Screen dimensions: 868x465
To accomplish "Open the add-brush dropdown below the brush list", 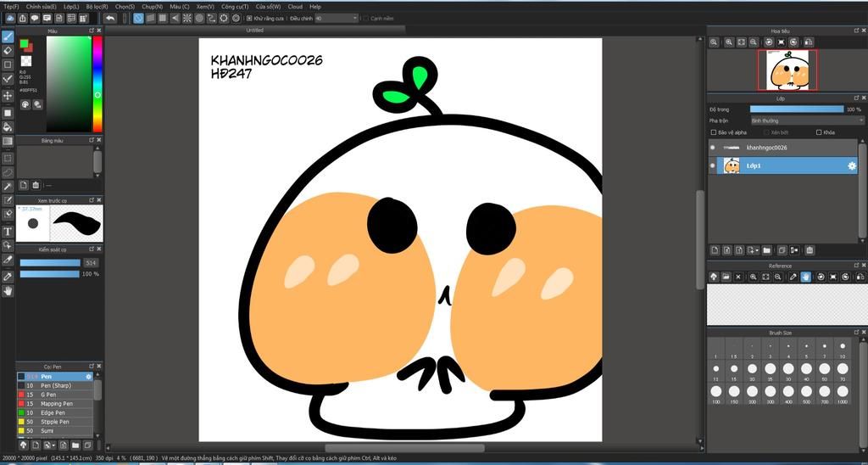I will coord(49,445).
